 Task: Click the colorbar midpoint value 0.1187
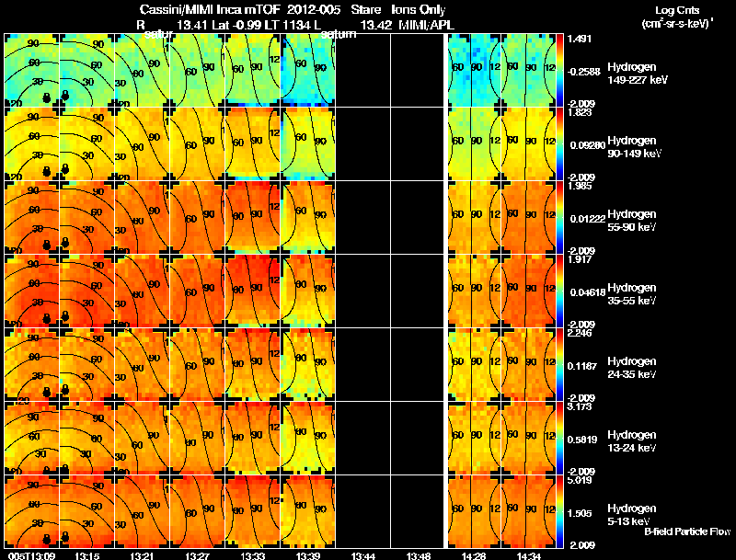tap(582, 366)
